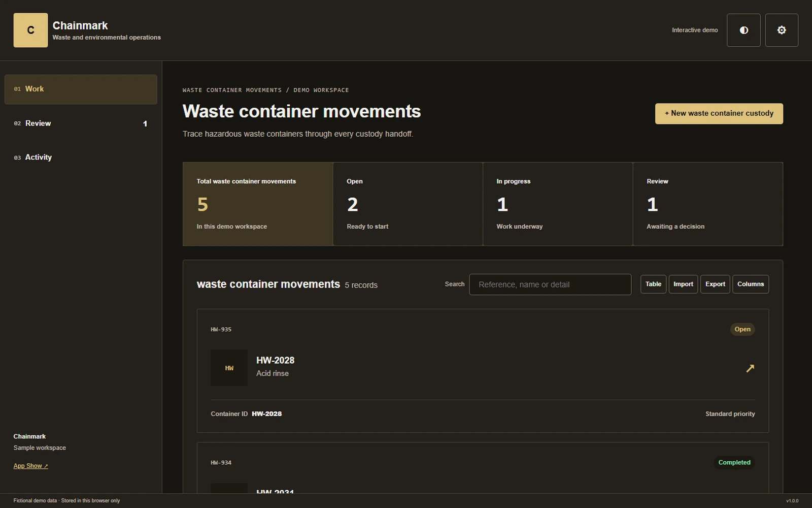Image resolution: width=812 pixels, height=508 pixels.
Task: Switch to Table view
Action: click(653, 284)
